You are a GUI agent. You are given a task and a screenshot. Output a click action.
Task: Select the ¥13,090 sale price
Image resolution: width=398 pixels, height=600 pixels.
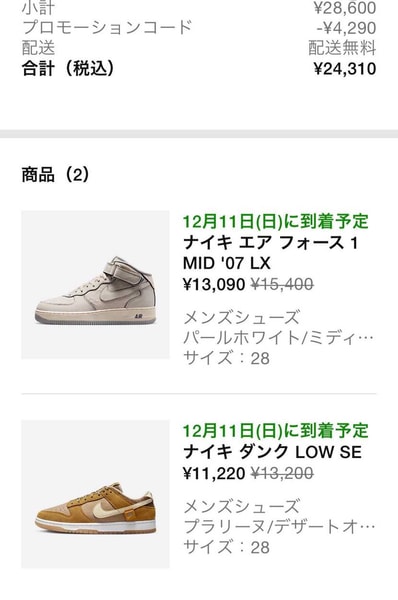(x=214, y=284)
